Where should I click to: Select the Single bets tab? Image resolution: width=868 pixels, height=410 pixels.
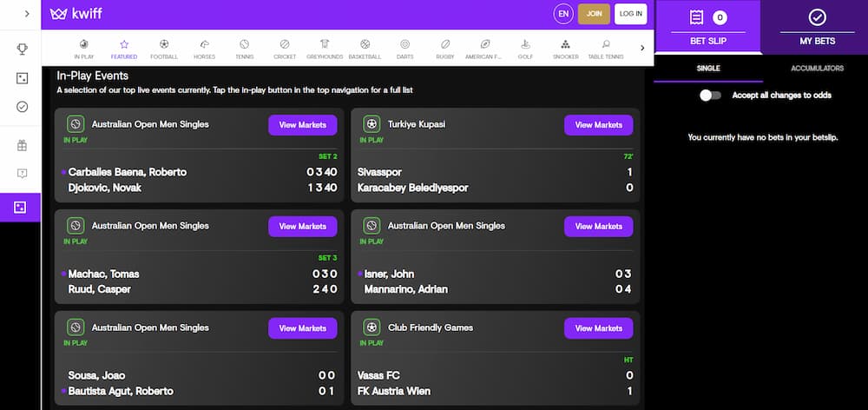708,69
